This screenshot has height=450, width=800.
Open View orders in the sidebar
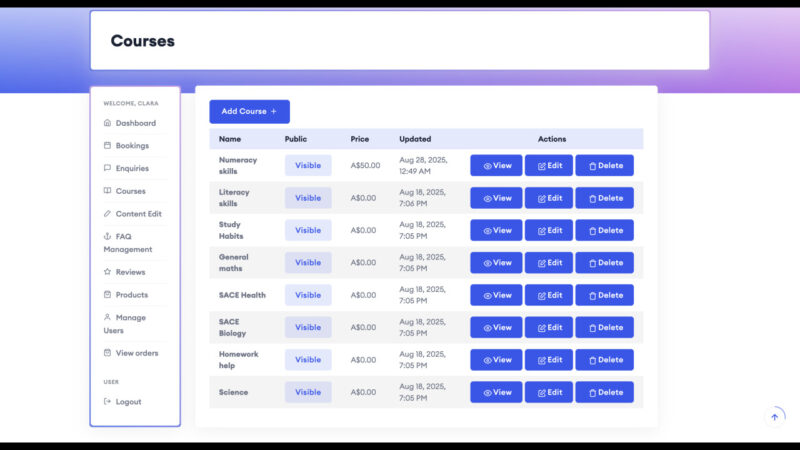point(131,353)
